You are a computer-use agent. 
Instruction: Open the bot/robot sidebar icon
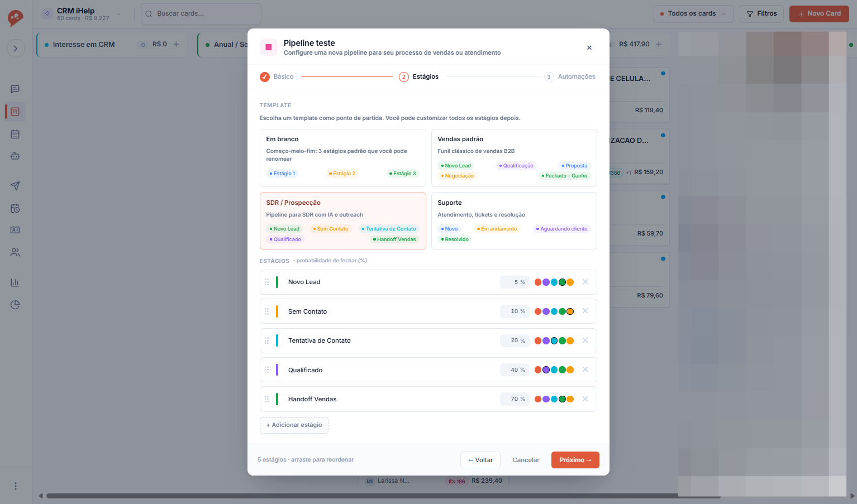pyautogui.click(x=15, y=156)
